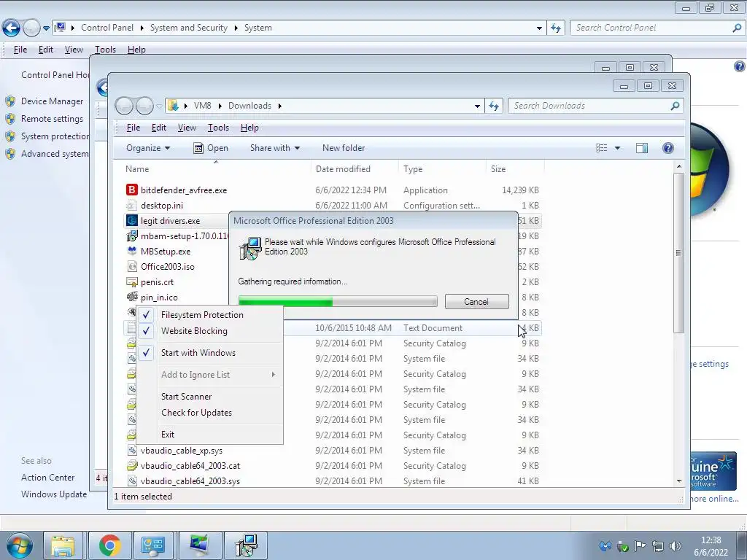Viewport: 747px width, 560px height.
Task: Click the search magnifier in Search Downloads
Action: tap(675, 106)
